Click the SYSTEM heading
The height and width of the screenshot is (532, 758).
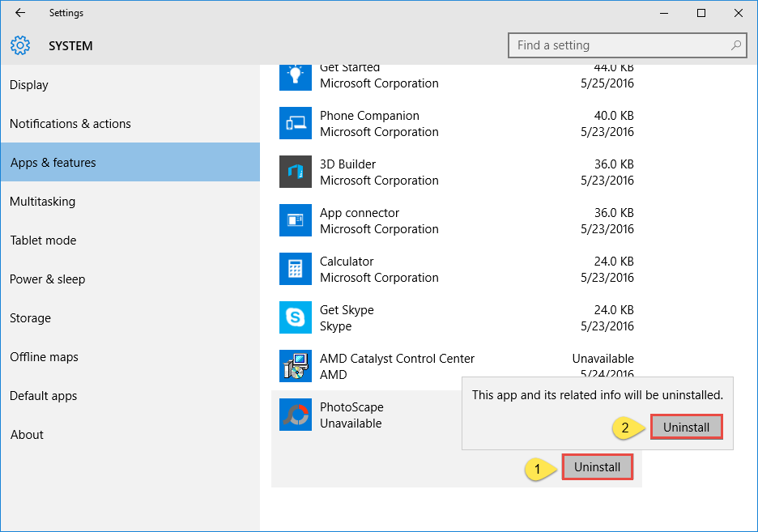pyautogui.click(x=70, y=46)
